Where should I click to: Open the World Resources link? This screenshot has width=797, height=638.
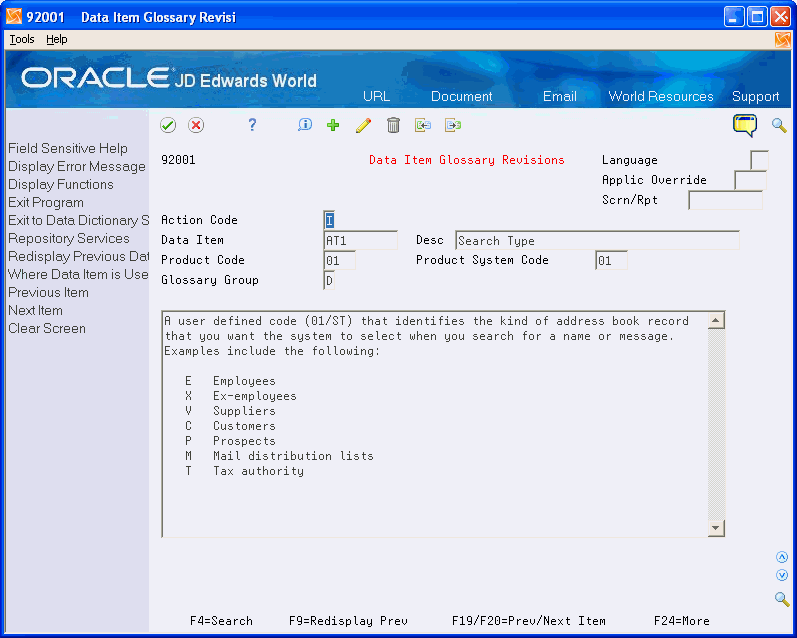661,97
